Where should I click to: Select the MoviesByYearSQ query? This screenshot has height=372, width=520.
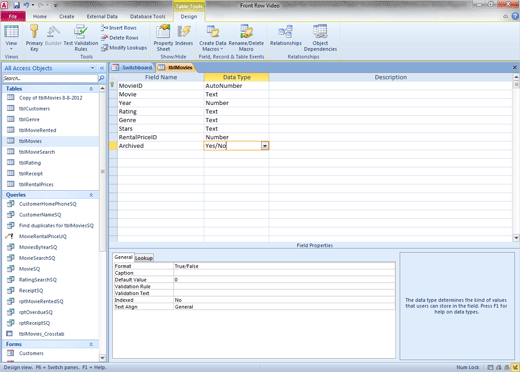(38, 247)
